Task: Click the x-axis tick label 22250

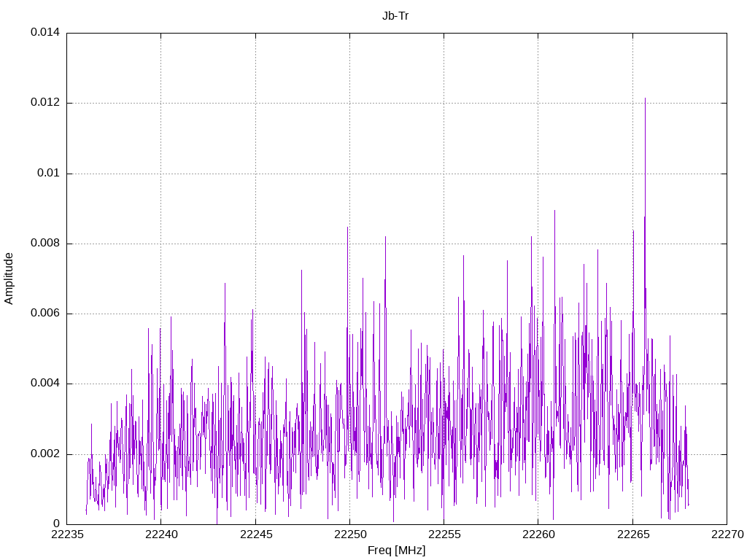Action: (x=350, y=534)
